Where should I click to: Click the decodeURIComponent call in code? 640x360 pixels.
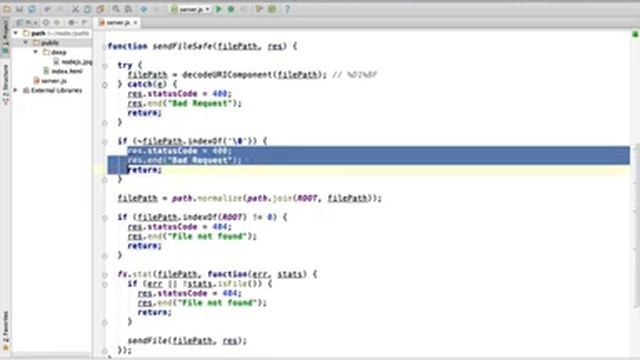227,75
